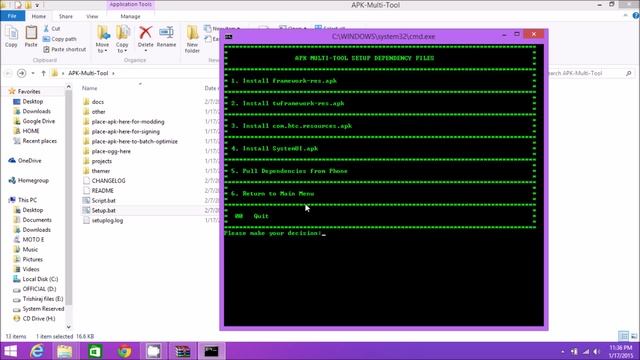This screenshot has height=360, width=640.
Task: Select the place-apk-here-for-signing folder
Action: 125,131
